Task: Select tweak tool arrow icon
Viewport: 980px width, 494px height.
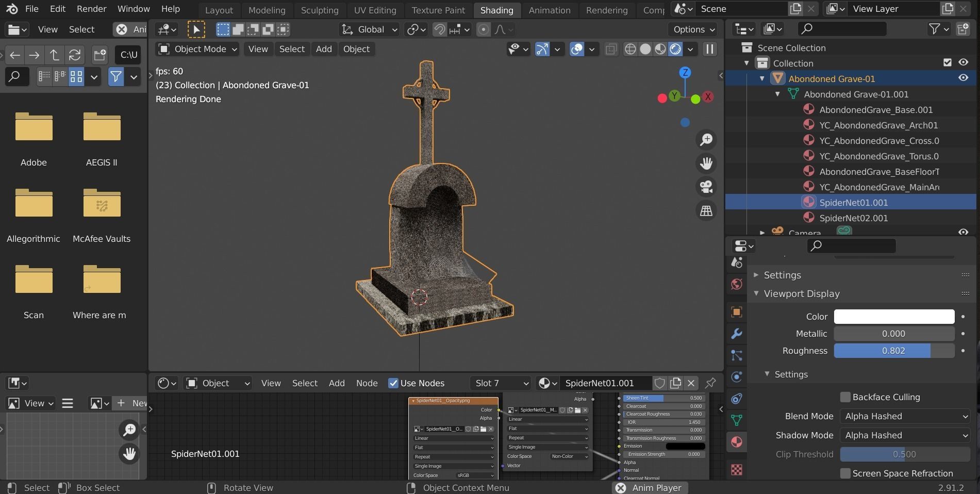Action: [196, 29]
